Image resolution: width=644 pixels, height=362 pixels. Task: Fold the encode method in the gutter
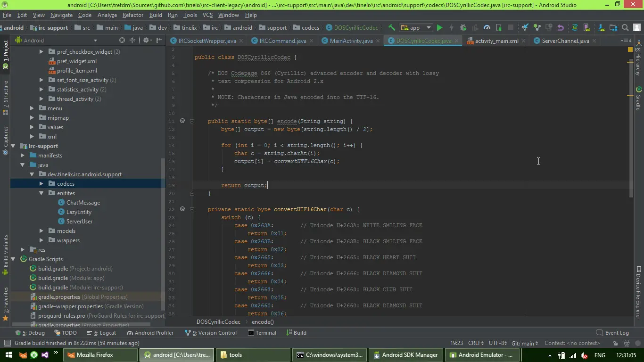(x=192, y=121)
